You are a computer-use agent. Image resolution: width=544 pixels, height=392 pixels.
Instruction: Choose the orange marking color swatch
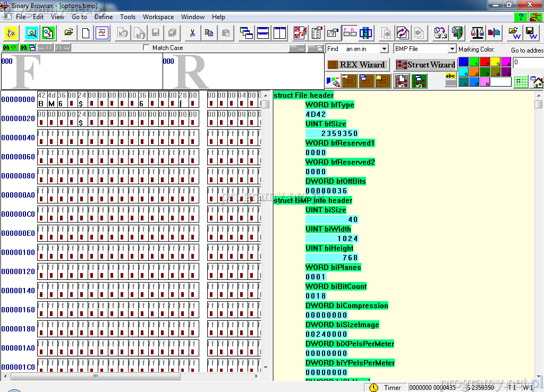pyautogui.click(x=474, y=72)
